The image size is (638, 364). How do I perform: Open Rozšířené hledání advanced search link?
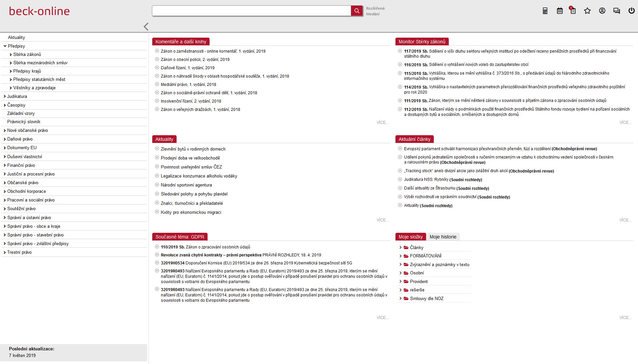[375, 11]
